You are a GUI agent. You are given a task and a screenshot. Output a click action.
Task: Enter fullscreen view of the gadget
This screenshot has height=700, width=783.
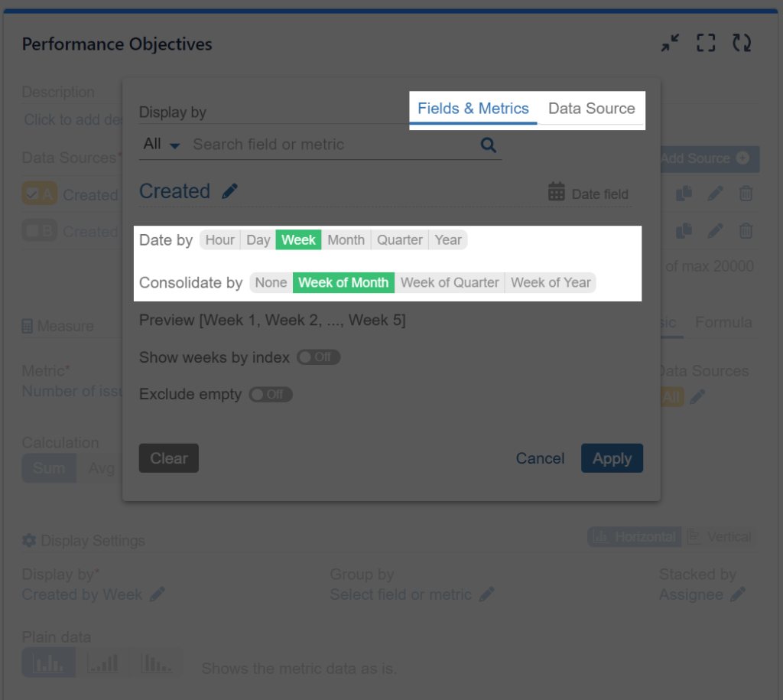point(705,43)
